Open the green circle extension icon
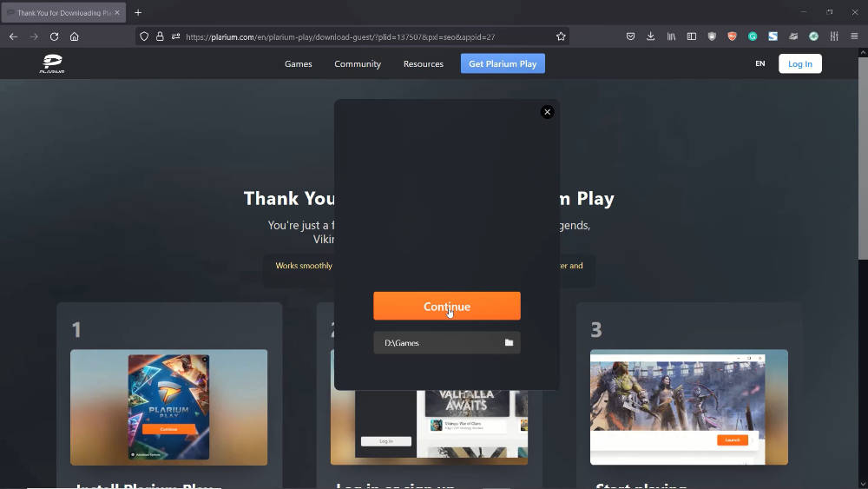 (813, 36)
